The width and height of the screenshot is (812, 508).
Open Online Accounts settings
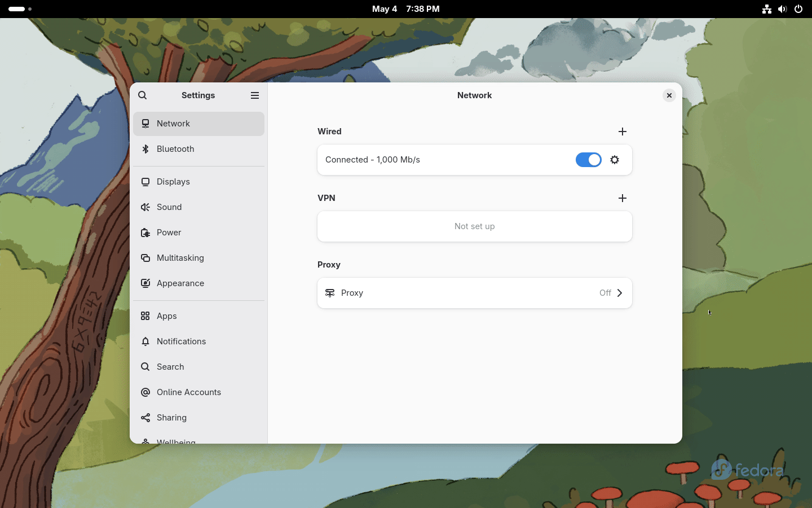[x=198, y=392]
